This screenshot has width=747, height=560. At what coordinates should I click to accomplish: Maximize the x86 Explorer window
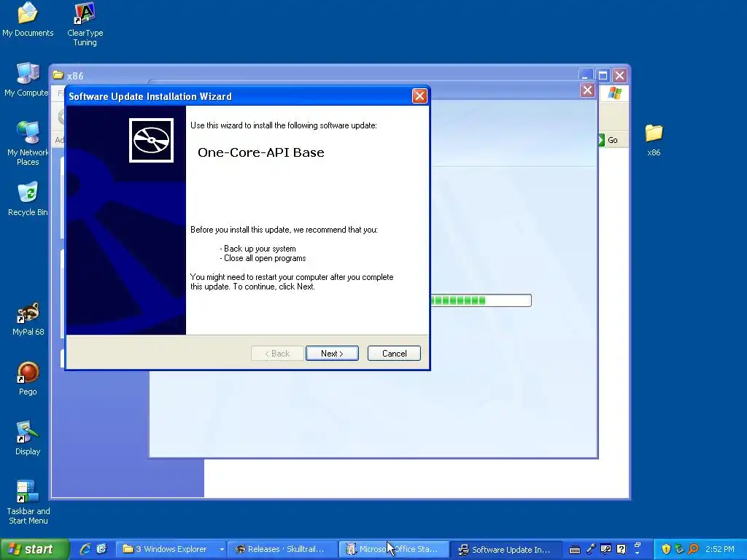(603, 75)
